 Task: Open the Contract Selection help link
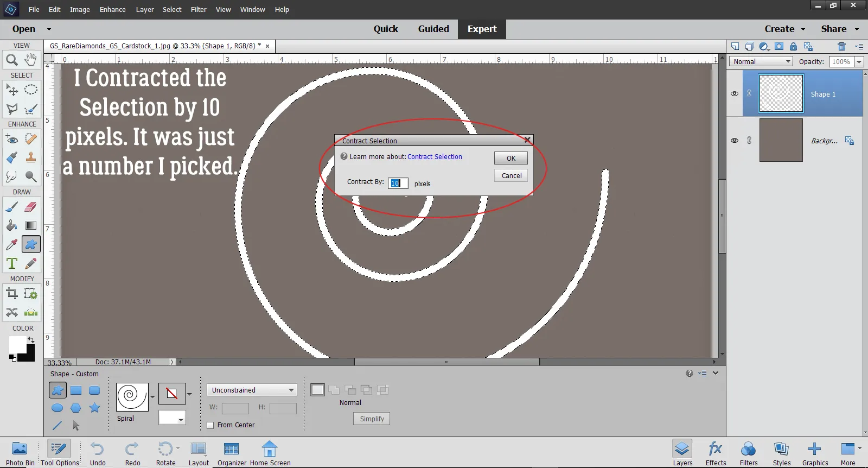435,157
